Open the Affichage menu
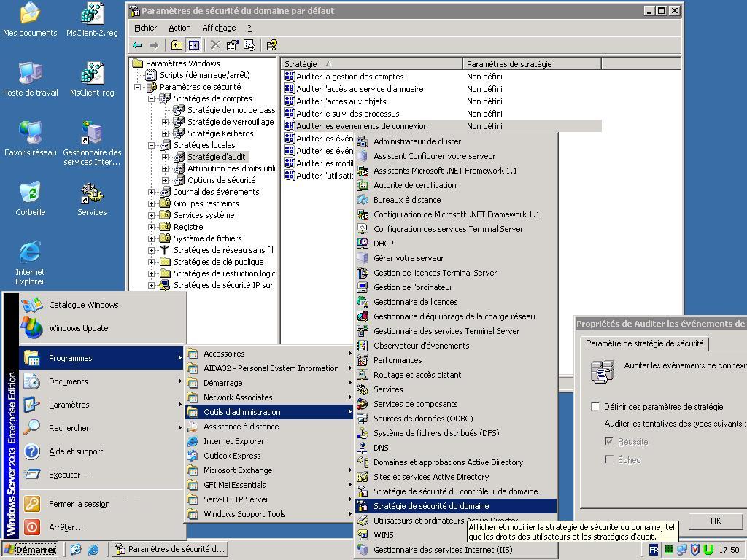 pos(219,28)
